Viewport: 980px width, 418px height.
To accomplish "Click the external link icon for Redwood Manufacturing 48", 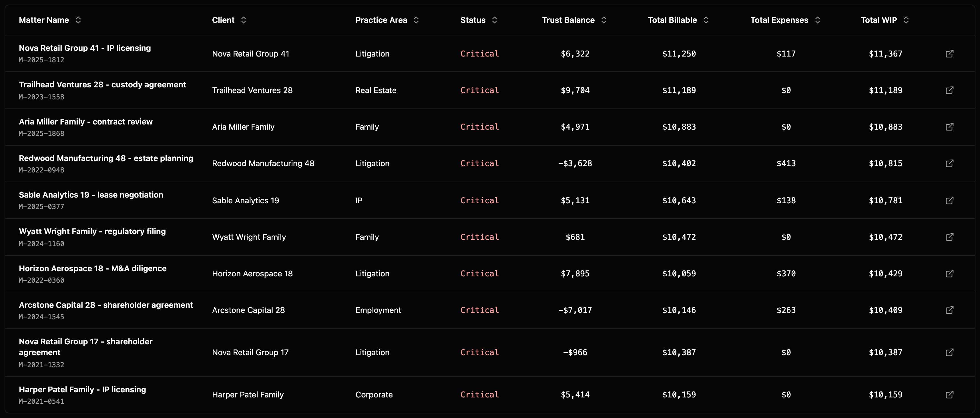I will click(950, 163).
